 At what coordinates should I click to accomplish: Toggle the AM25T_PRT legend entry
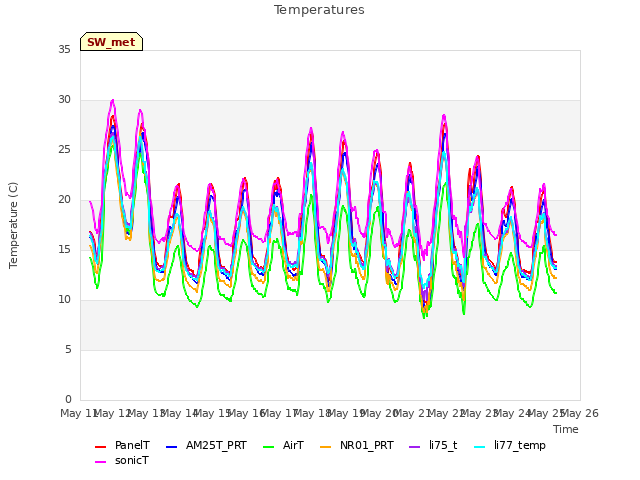[206, 445]
